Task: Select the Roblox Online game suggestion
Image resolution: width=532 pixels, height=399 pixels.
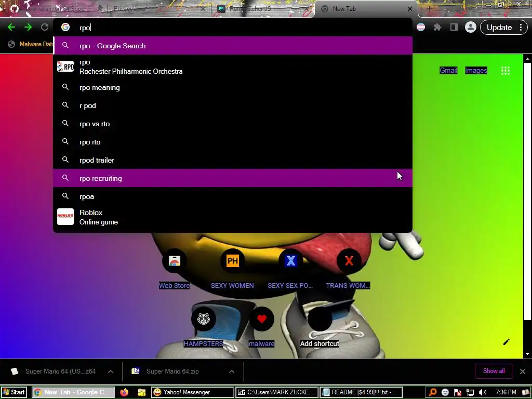Action: coord(233,217)
